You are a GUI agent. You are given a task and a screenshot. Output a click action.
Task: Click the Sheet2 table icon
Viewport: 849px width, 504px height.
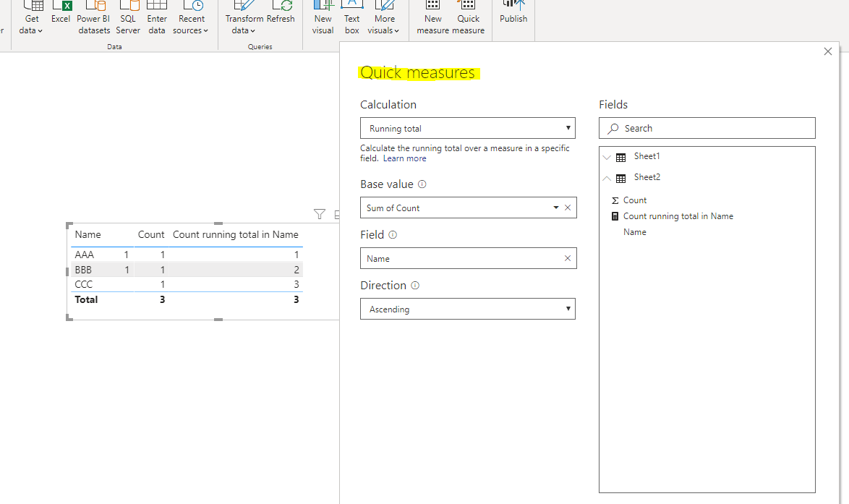[621, 178]
